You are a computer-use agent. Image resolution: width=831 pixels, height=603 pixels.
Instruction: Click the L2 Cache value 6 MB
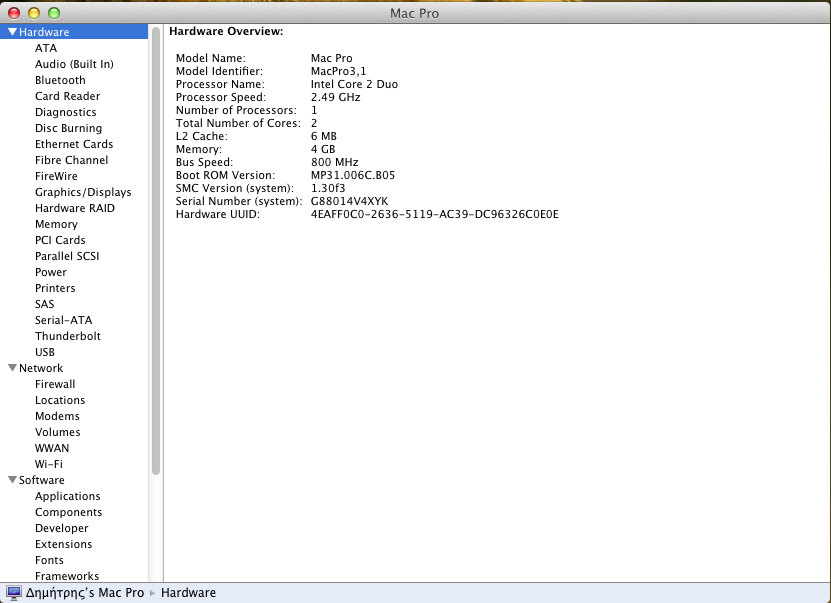click(x=324, y=136)
